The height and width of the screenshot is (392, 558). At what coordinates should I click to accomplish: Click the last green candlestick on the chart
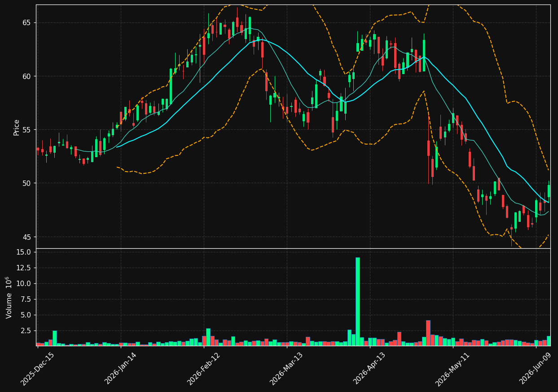pos(549,191)
